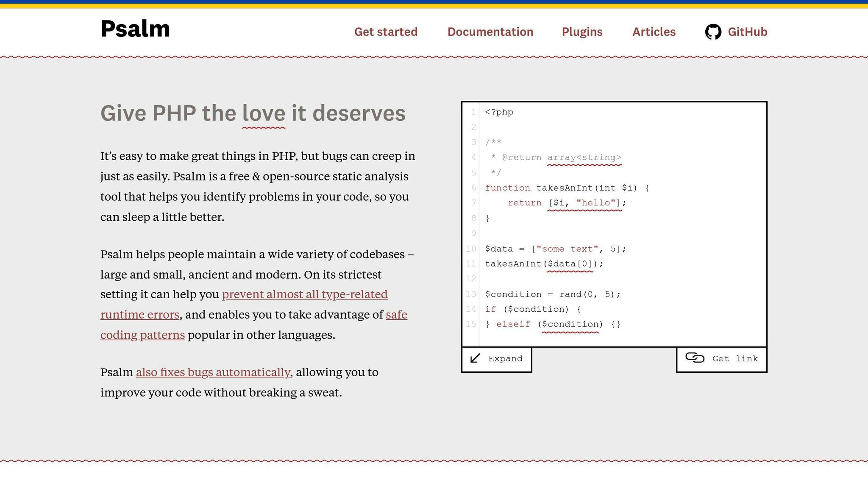
Task: Click the Psalm logo heading
Action: pyautogui.click(x=135, y=29)
